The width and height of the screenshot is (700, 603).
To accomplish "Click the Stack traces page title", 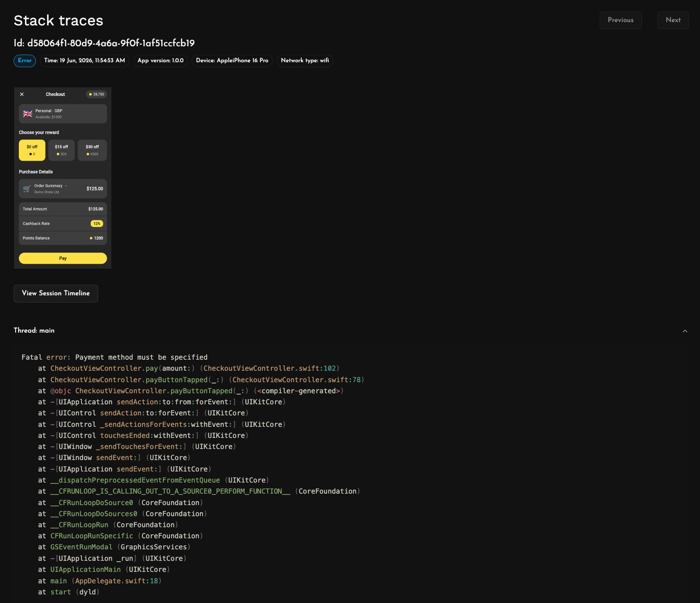I will coord(59,20).
